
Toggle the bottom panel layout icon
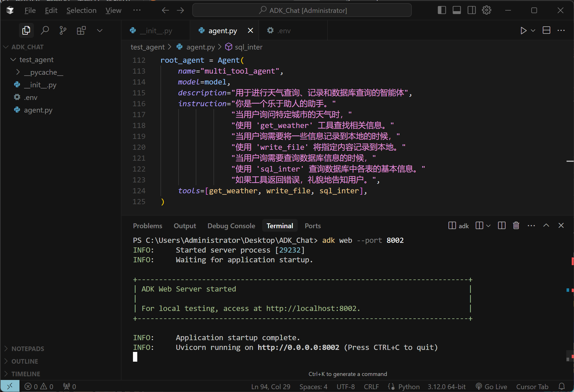tap(457, 10)
